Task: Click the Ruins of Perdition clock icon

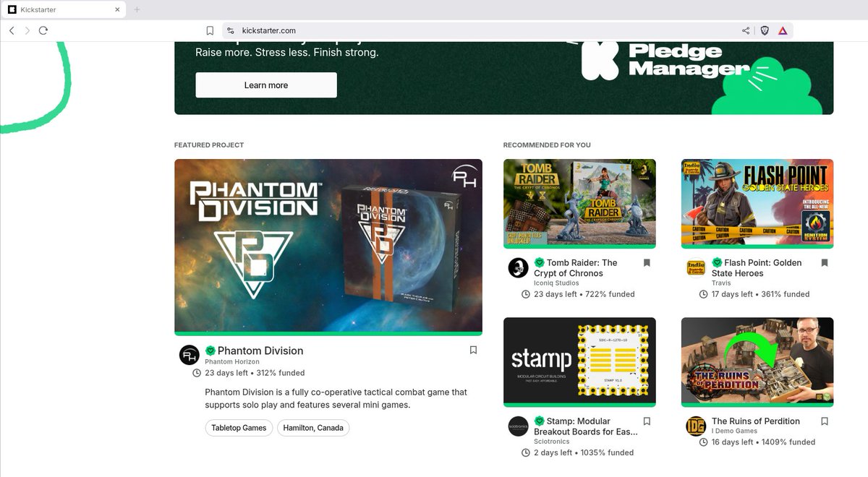Action: (x=704, y=442)
